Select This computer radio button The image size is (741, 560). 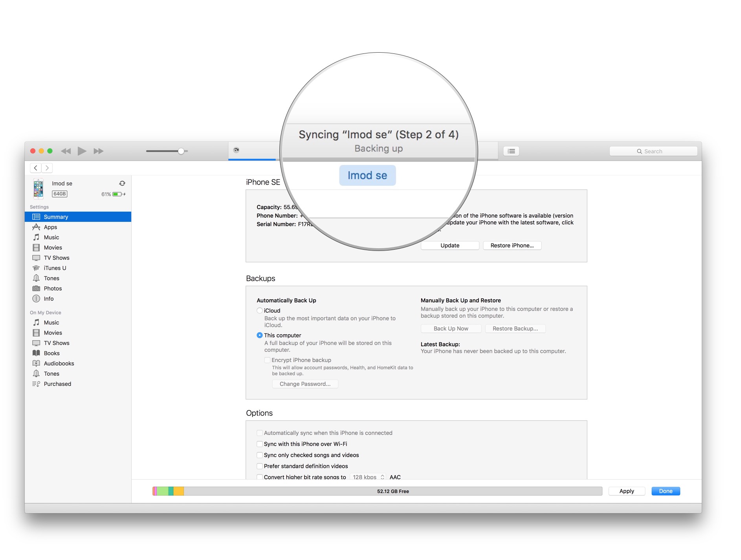coord(260,335)
